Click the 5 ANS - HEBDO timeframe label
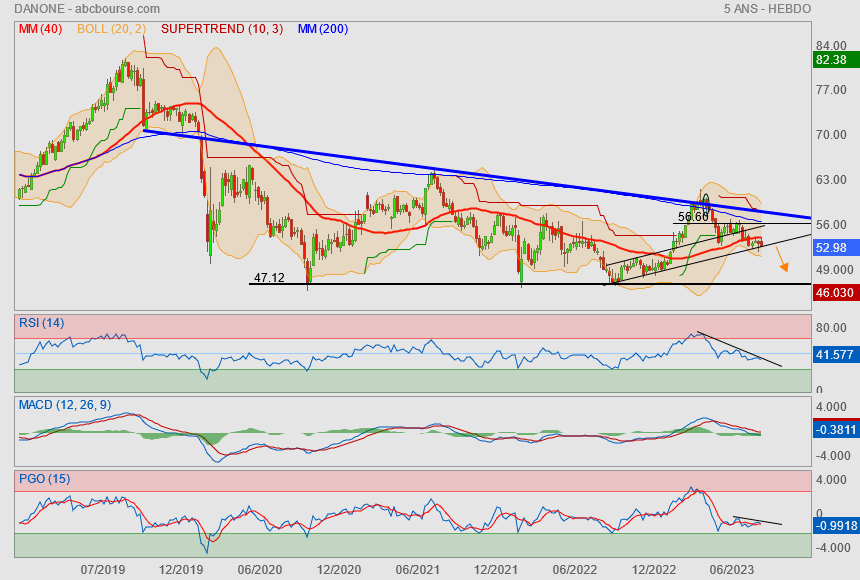This screenshot has width=860, height=580. tap(767, 9)
